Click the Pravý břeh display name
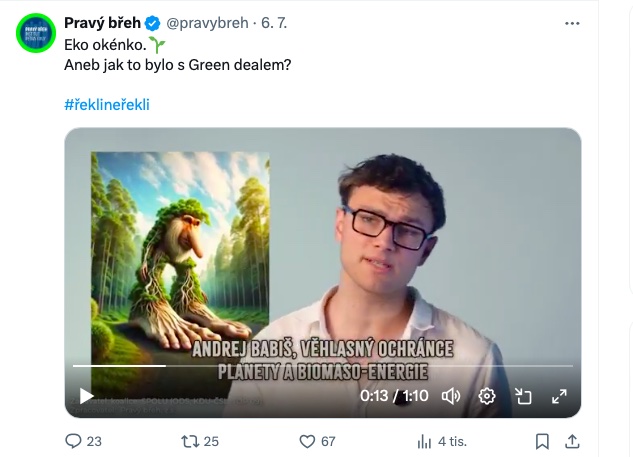The image size is (633, 457). 102,23
